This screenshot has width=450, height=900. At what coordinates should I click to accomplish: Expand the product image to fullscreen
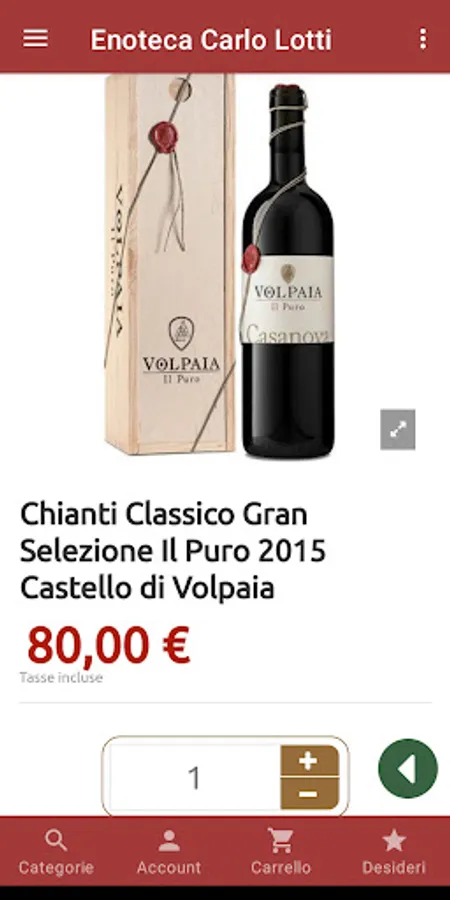[398, 429]
